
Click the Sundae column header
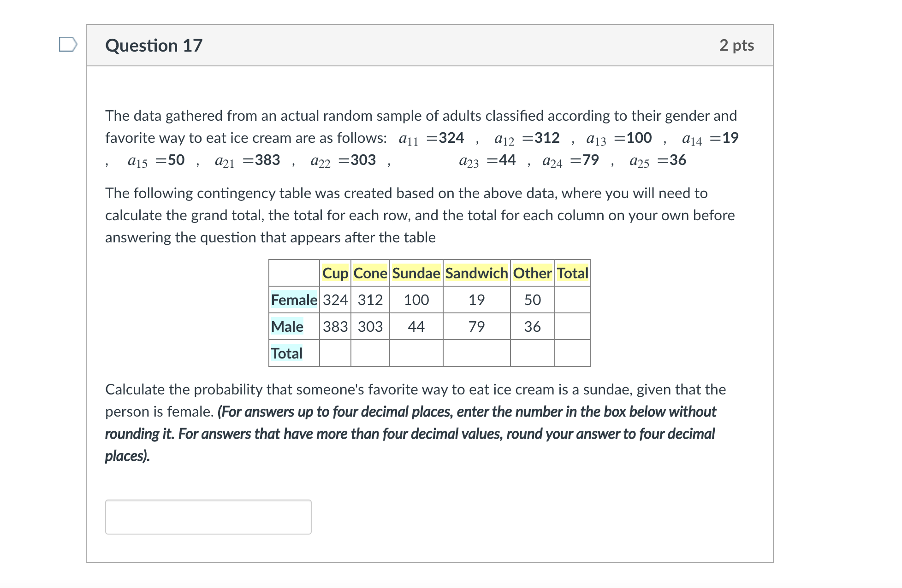click(415, 273)
